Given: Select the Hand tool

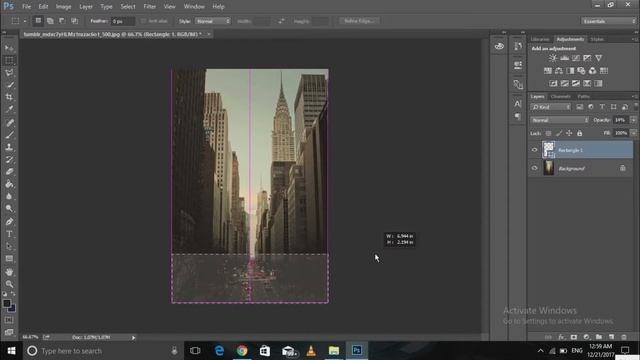Looking at the screenshot, I should point(9,271).
